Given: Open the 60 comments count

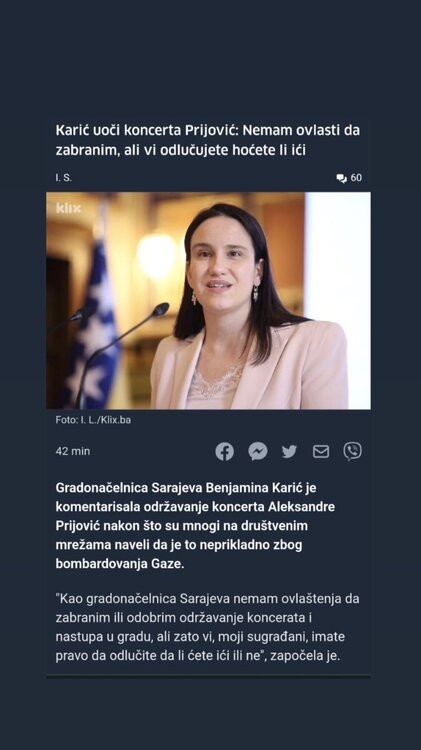Looking at the screenshot, I should pyautogui.click(x=356, y=178).
